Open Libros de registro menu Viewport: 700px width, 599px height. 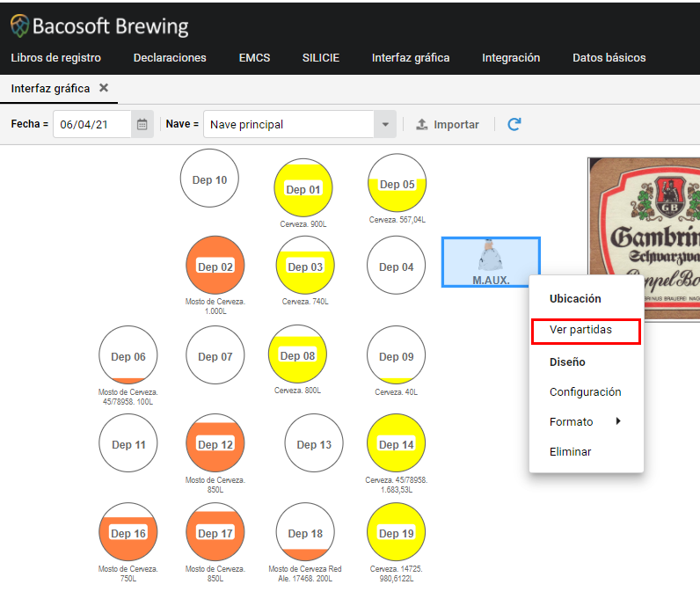[x=55, y=58]
